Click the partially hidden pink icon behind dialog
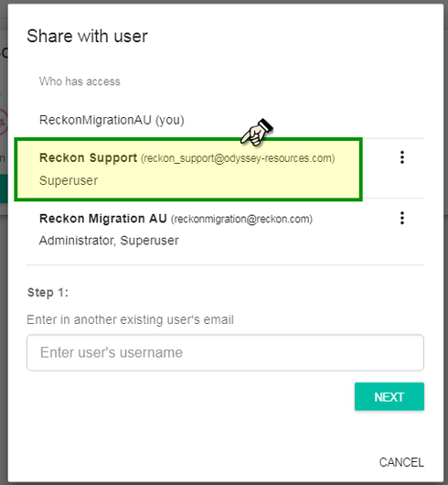Image resolution: width=448 pixels, height=485 pixels. pos(4,122)
